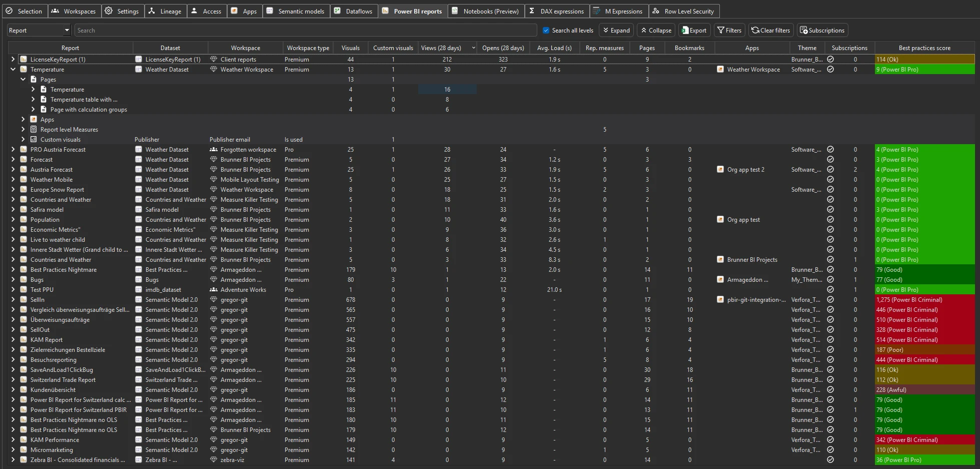Click the Report level Measures icon
980x469 pixels.
point(34,129)
